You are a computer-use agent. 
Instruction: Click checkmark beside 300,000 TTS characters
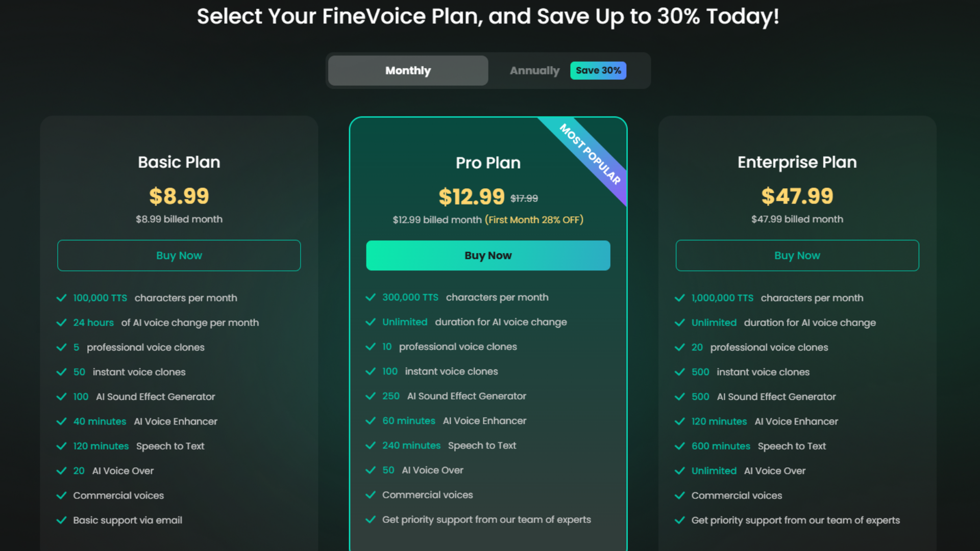371,297
